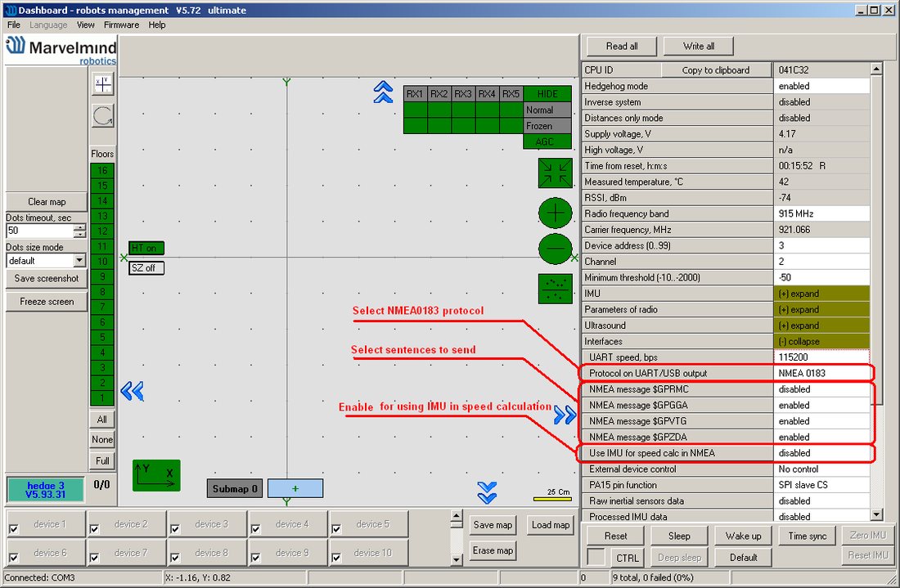Viewport: 900px width, 588px height.
Task: Click the Time sync button
Action: (x=807, y=536)
